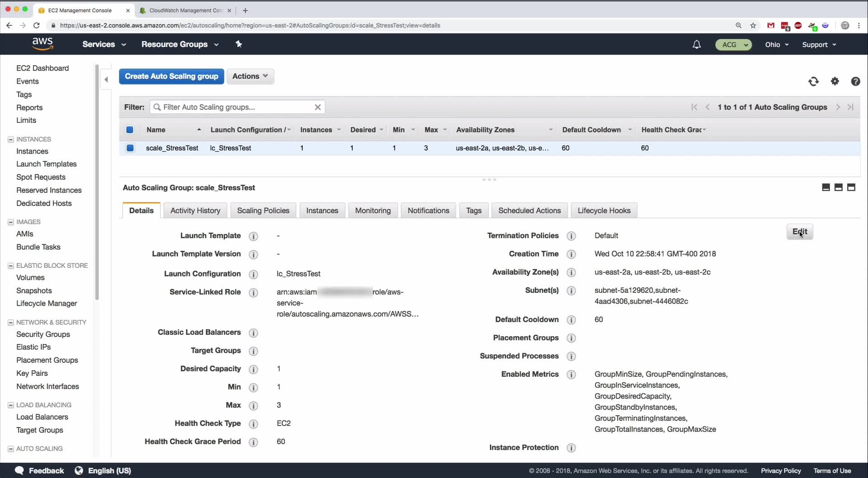Collapse the INSTANCES sidebar section
This screenshot has width=868, height=478.
[x=10, y=140]
